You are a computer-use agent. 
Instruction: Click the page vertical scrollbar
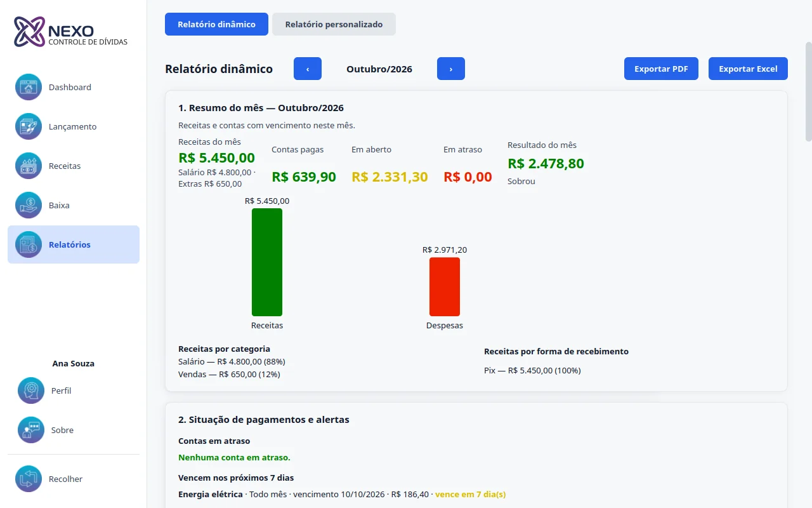pos(808,92)
